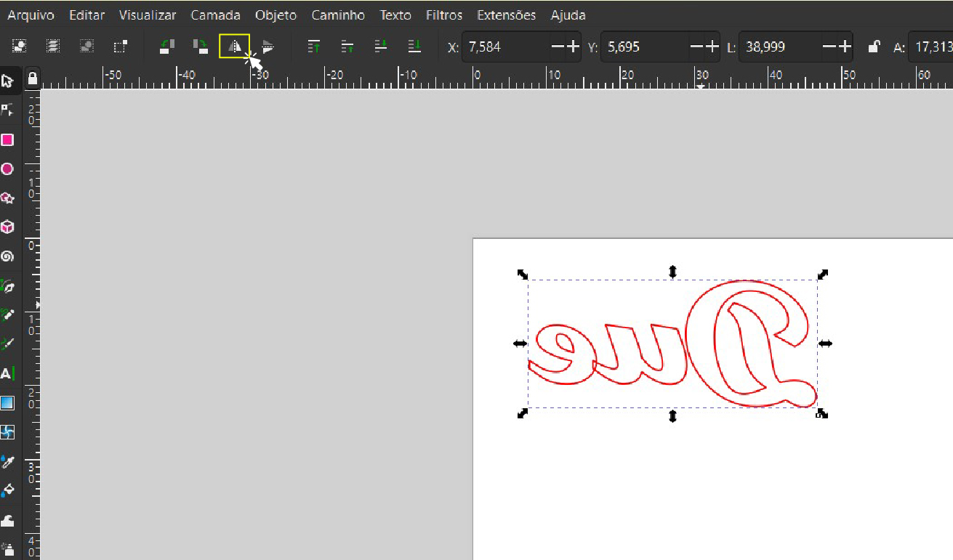Image resolution: width=953 pixels, height=560 pixels.
Task: Decrease the X position value
Action: (x=558, y=47)
